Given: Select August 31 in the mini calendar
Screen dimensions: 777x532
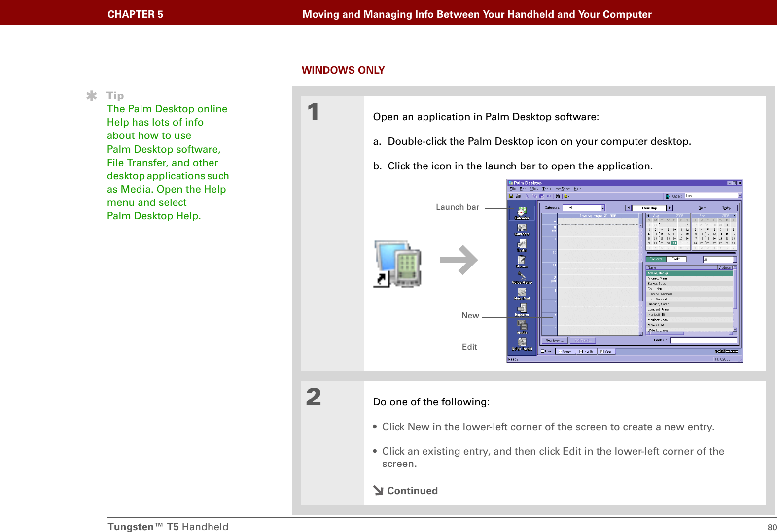Looking at the screenshot, I should [674, 243].
